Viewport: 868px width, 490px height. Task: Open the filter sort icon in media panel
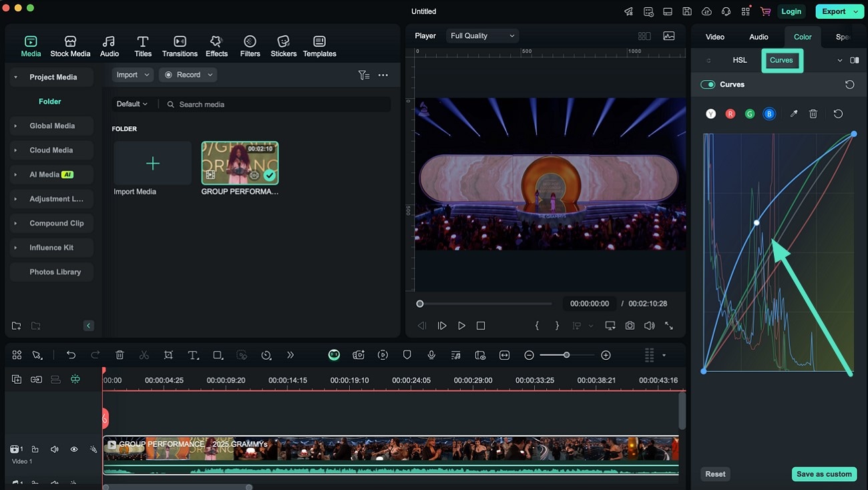(363, 75)
